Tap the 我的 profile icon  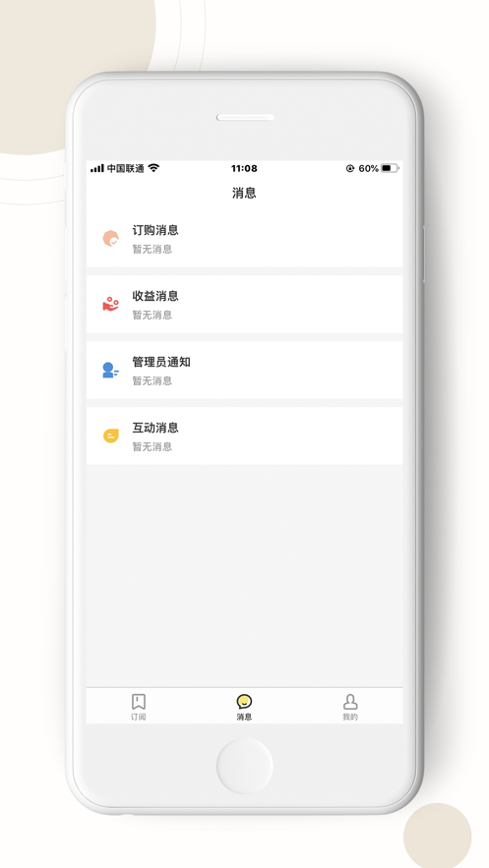pyautogui.click(x=350, y=701)
